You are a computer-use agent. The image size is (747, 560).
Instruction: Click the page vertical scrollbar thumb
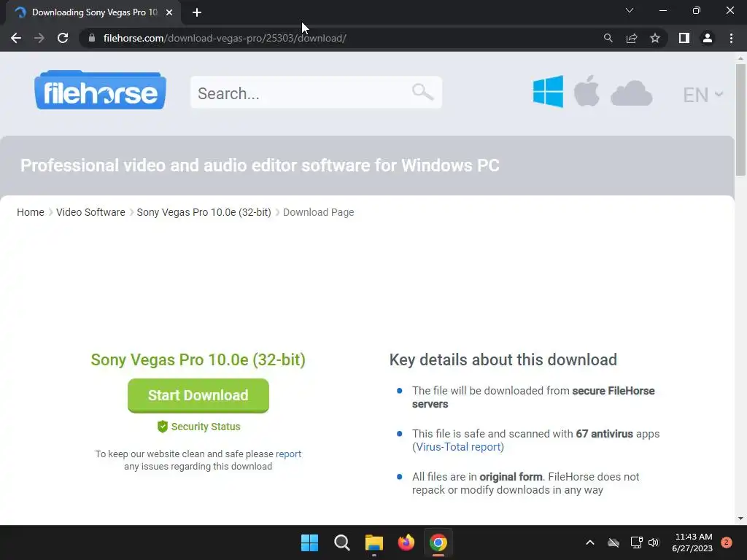click(x=740, y=119)
